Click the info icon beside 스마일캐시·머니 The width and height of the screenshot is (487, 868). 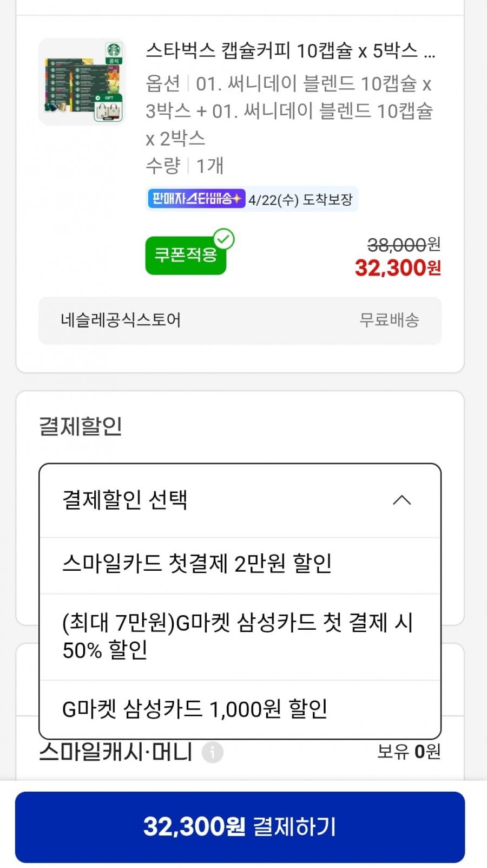click(x=213, y=752)
